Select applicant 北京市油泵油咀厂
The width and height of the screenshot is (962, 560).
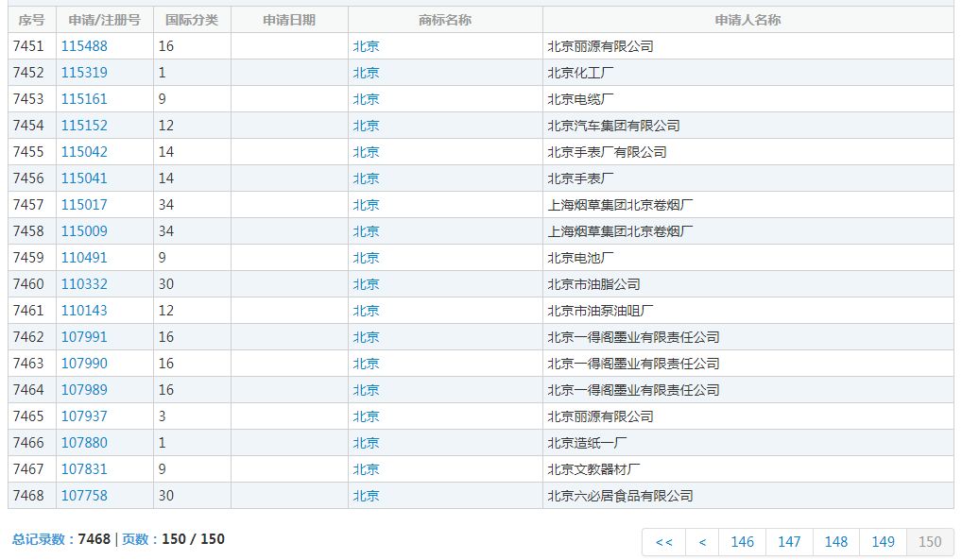pyautogui.click(x=600, y=311)
